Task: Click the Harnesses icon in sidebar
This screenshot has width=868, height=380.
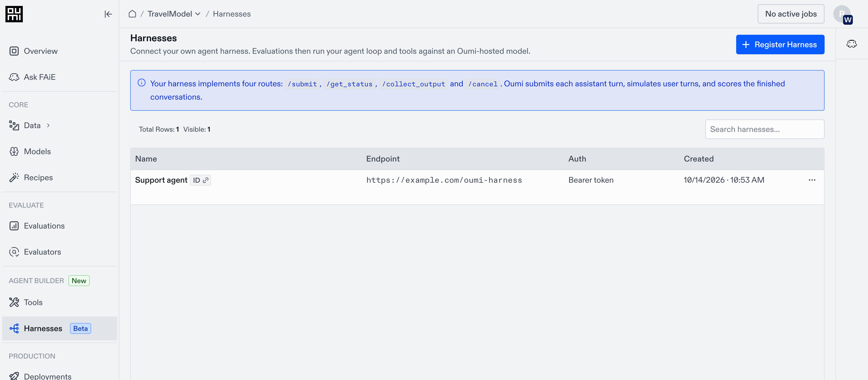Action: 14,328
